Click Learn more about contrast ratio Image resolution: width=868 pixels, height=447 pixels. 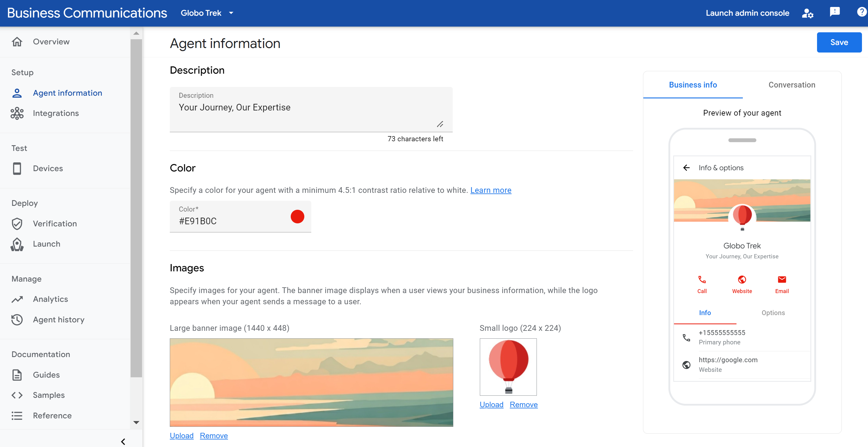tap(490, 190)
